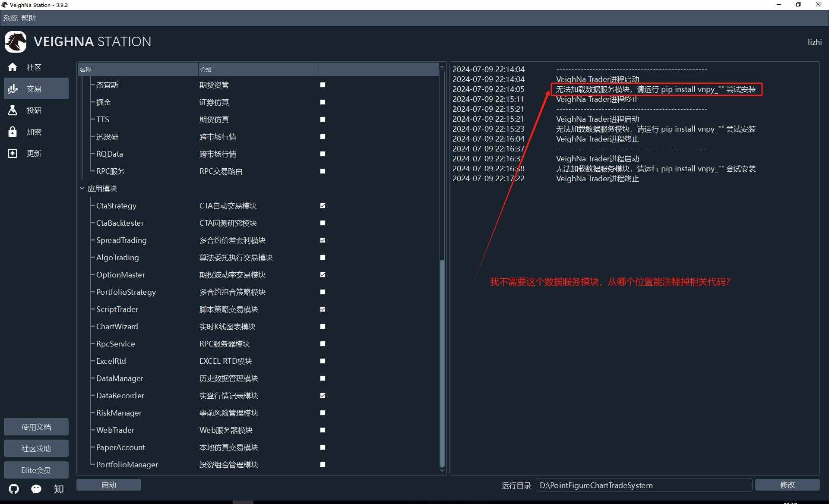
Task: Uncheck the ScriptTrader module checkbox
Action: (323, 309)
